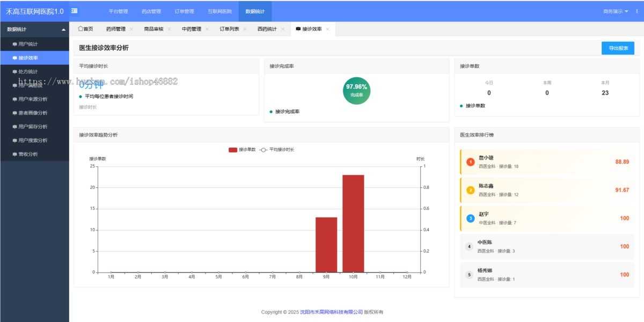
Task: Open 互联网医院 in the top navigation
Action: (220, 11)
